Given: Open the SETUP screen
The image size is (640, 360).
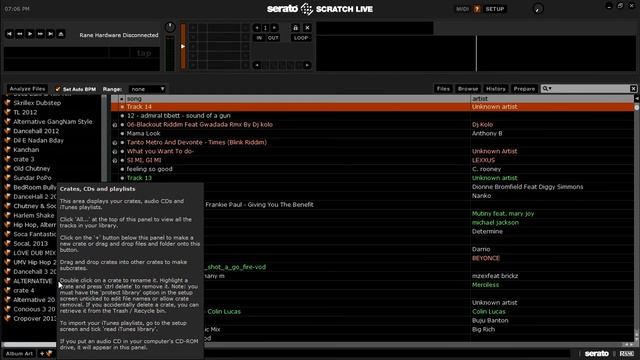Looking at the screenshot, I should point(495,9).
